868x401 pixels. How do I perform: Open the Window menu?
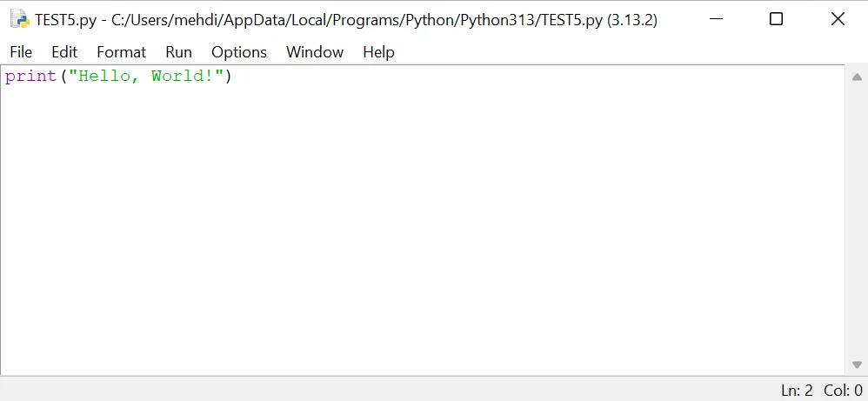coord(315,52)
